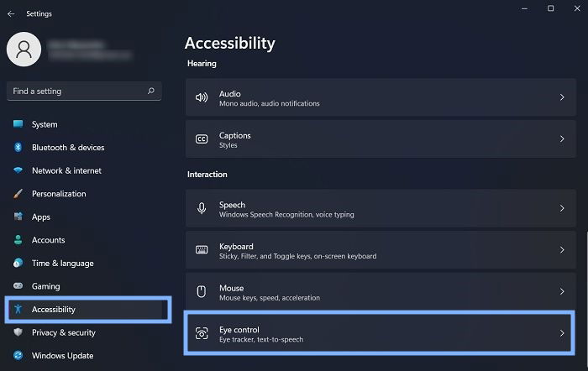Expand Captions settings chevron
This screenshot has width=588, height=371.
point(562,139)
